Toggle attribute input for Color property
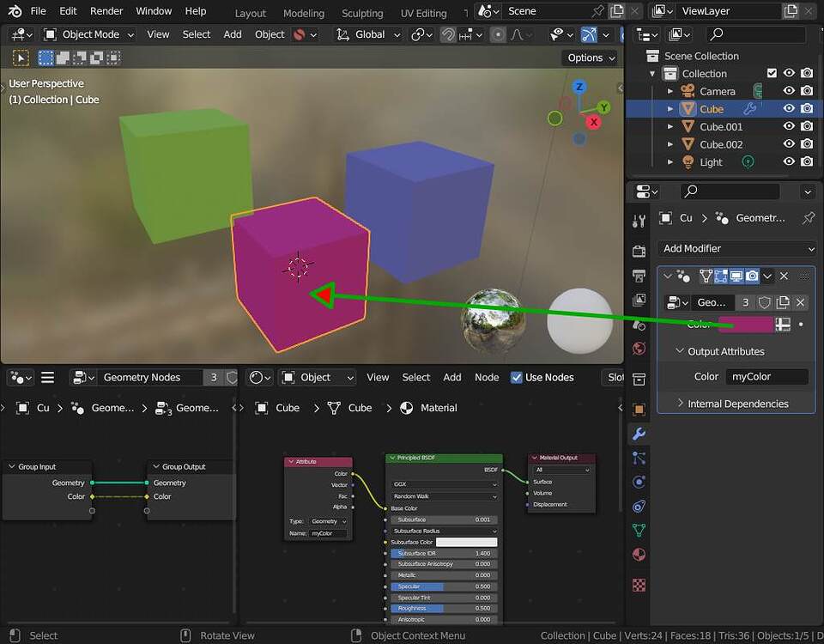Screen dimensions: 824x644 point(783,325)
